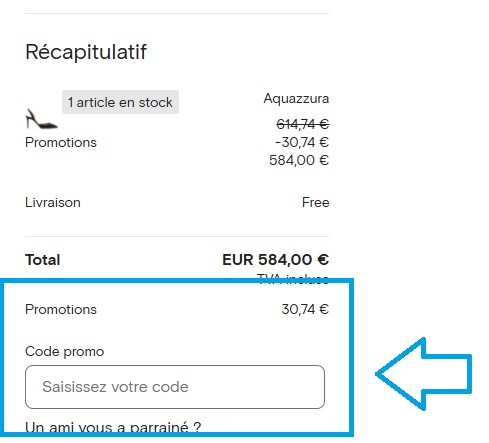Click the Total amount EUR 584,00 €

(x=276, y=260)
